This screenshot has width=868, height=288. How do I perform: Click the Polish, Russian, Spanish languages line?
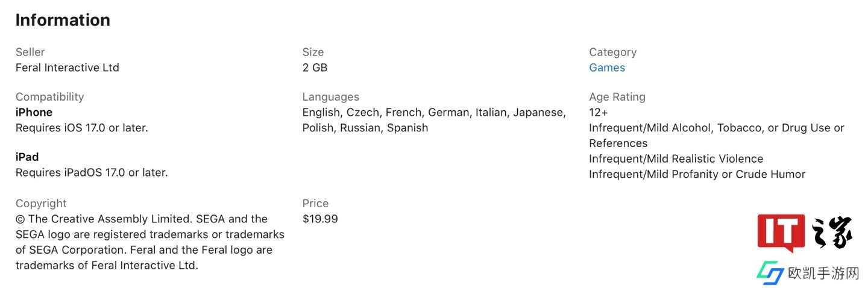[x=365, y=128]
